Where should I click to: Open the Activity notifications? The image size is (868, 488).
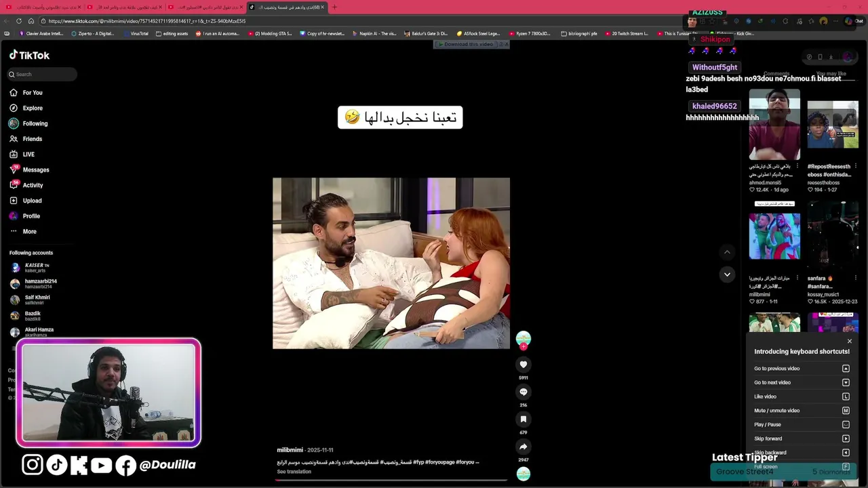[x=26, y=185]
